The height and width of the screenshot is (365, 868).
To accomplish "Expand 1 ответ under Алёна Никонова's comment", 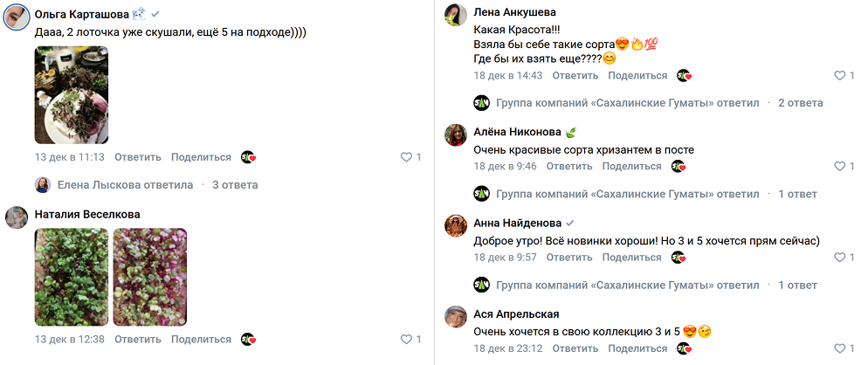I will 797,194.
